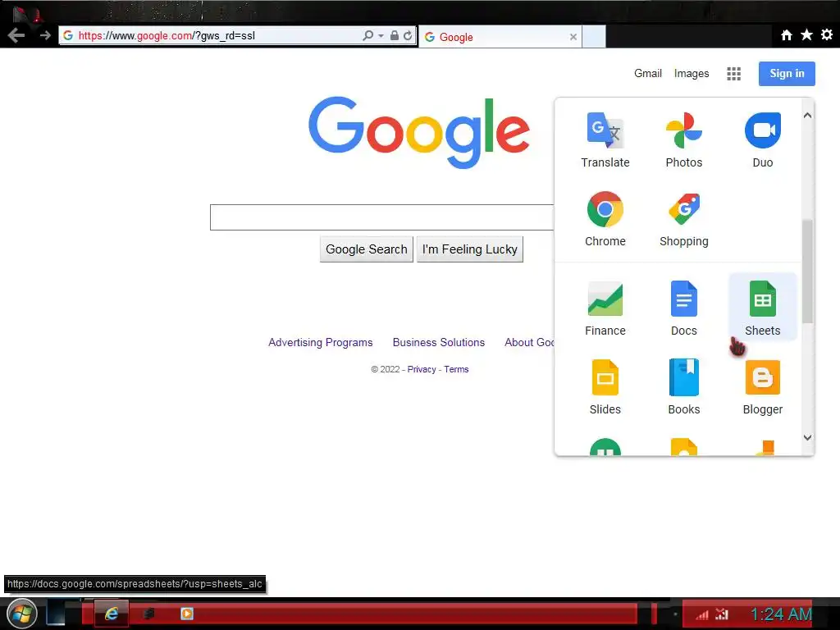Image resolution: width=840 pixels, height=630 pixels.
Task: Open the Photos app icon
Action: [x=683, y=130]
